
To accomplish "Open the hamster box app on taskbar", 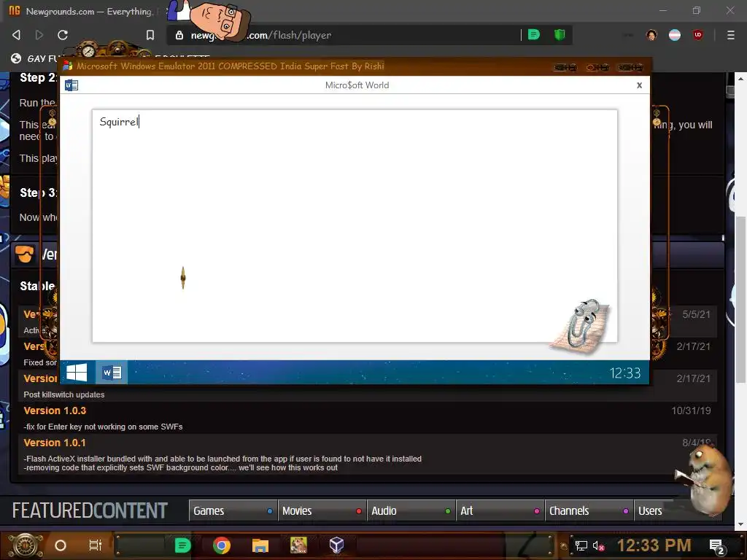I will click(x=298, y=545).
